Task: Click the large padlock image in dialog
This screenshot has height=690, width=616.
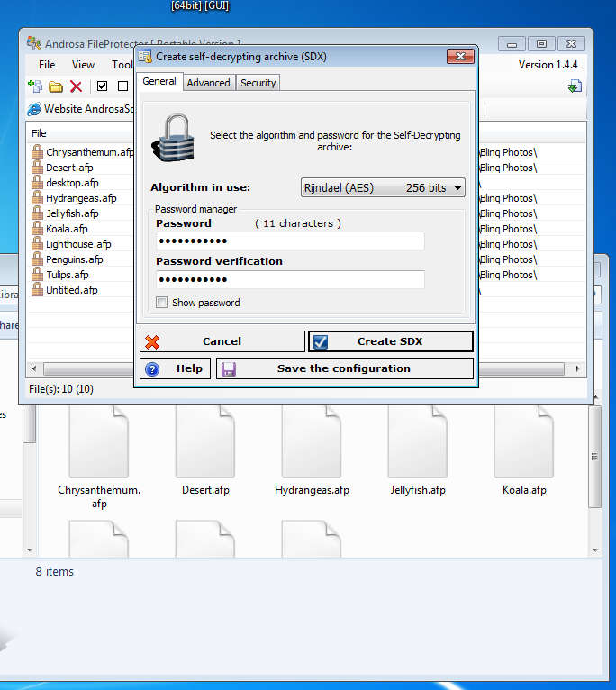Action: (173, 139)
